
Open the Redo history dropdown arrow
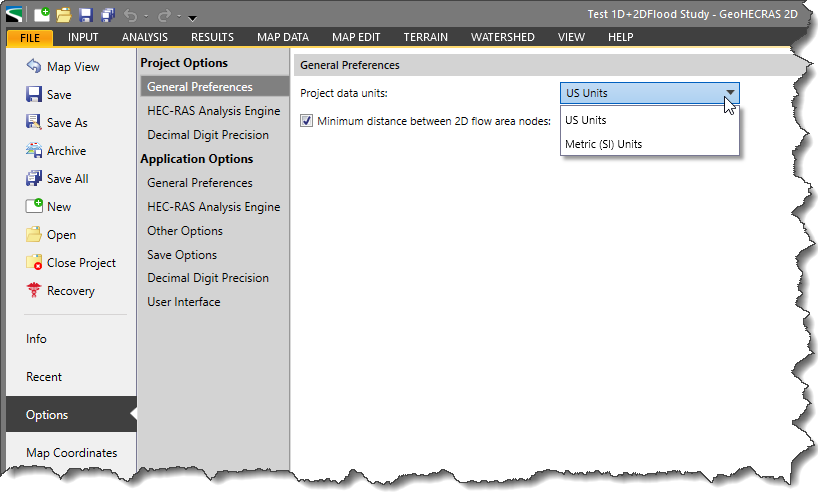[179, 17]
